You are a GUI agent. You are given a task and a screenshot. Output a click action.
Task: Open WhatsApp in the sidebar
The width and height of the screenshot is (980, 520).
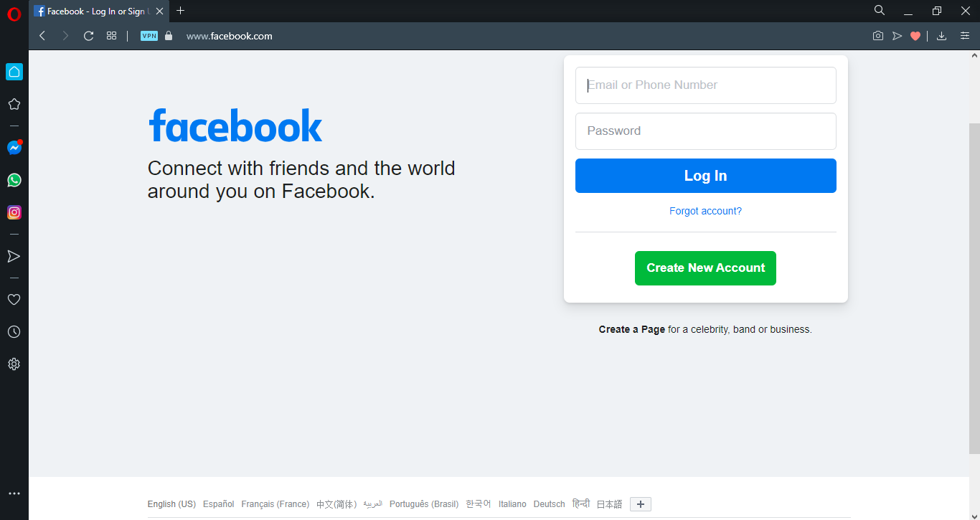coord(14,180)
